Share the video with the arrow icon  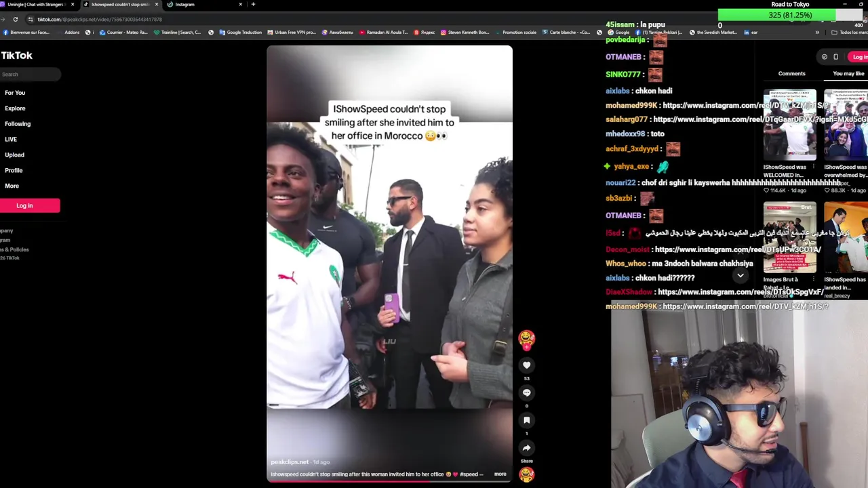coord(526,447)
